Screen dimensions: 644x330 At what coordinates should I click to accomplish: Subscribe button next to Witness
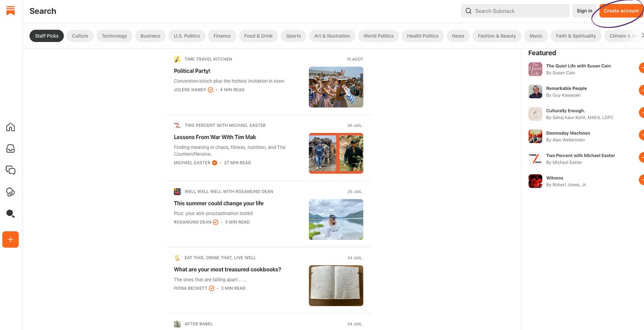coord(641,180)
